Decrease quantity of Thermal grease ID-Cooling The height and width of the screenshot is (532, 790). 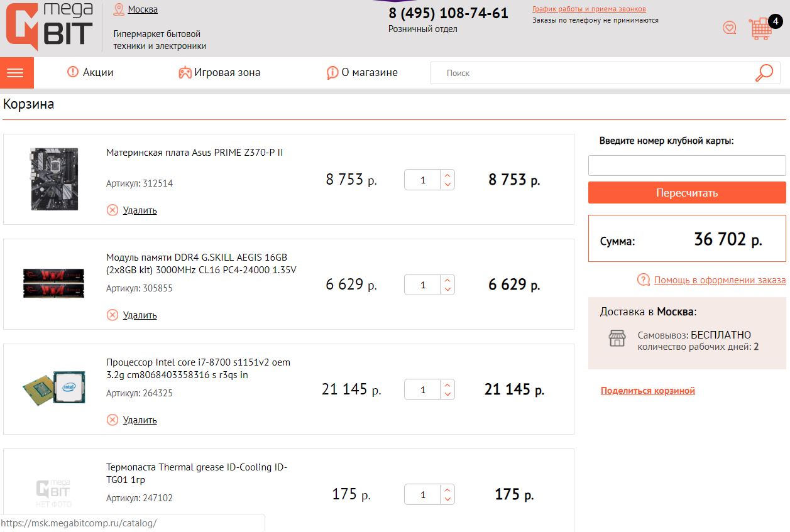[447, 499]
